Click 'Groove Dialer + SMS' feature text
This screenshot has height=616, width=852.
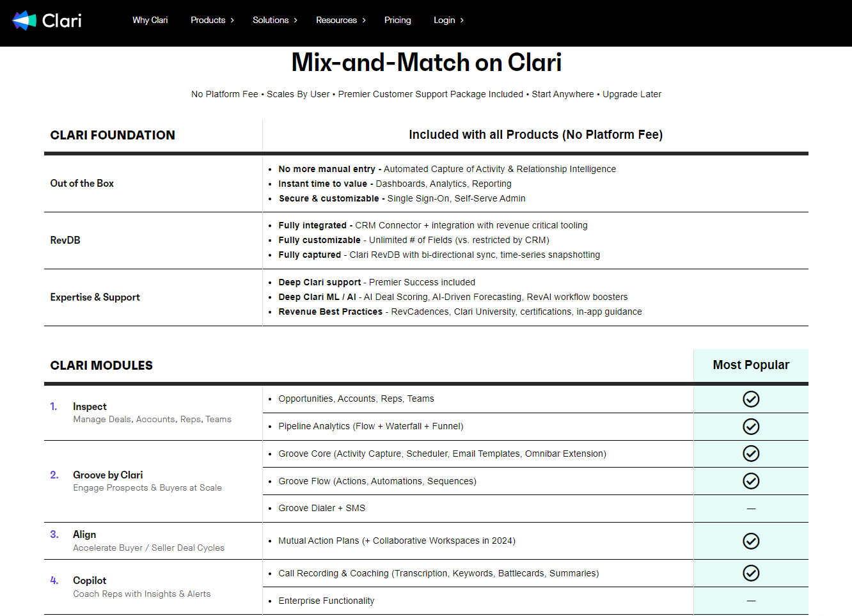tap(322, 508)
